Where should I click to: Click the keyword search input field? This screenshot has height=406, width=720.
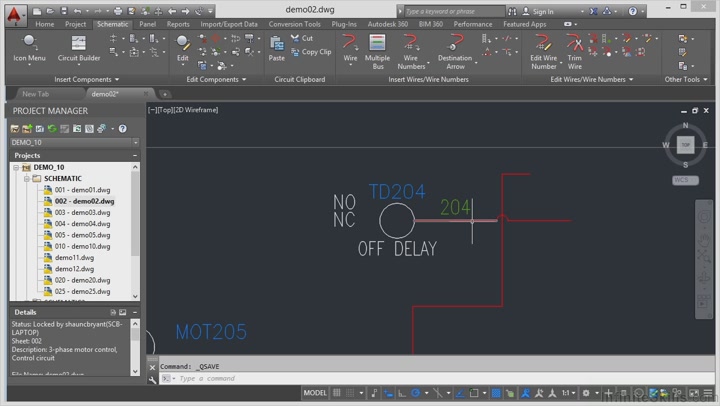pos(454,11)
